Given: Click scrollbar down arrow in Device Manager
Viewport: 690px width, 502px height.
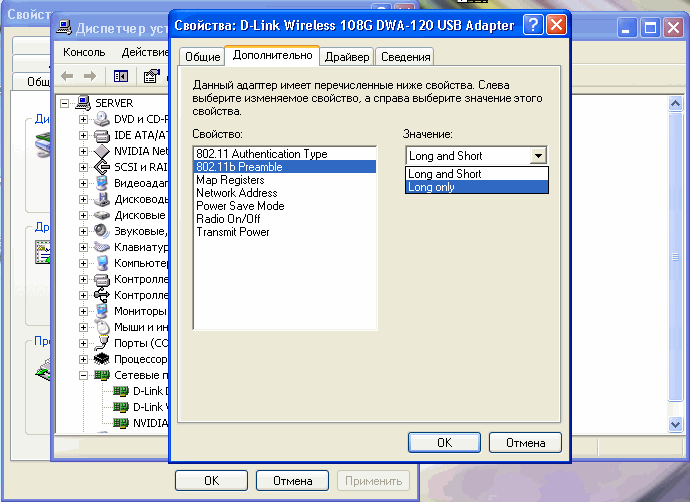Looking at the screenshot, I should [x=675, y=425].
